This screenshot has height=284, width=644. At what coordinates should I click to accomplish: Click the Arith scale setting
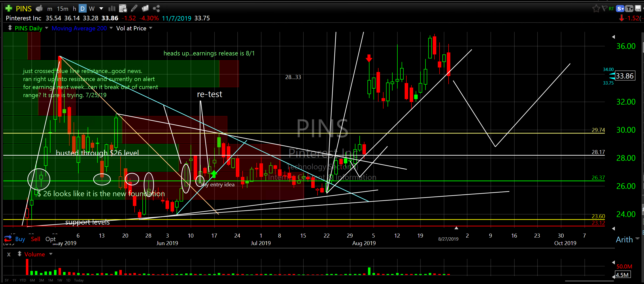point(624,240)
